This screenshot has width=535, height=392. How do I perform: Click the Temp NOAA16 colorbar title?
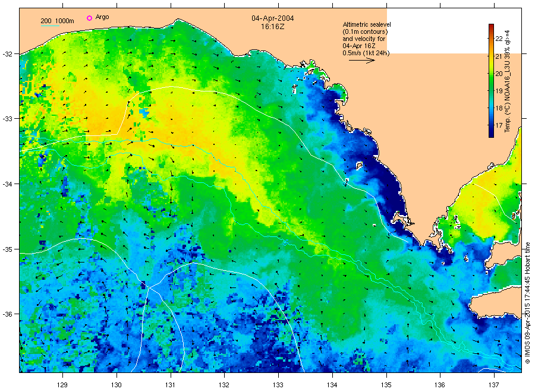pos(508,81)
